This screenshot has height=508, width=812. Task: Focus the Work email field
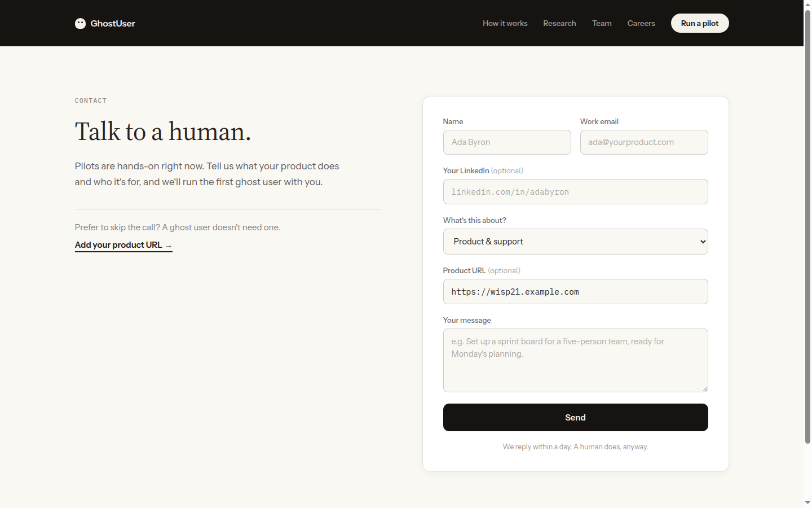tap(644, 142)
